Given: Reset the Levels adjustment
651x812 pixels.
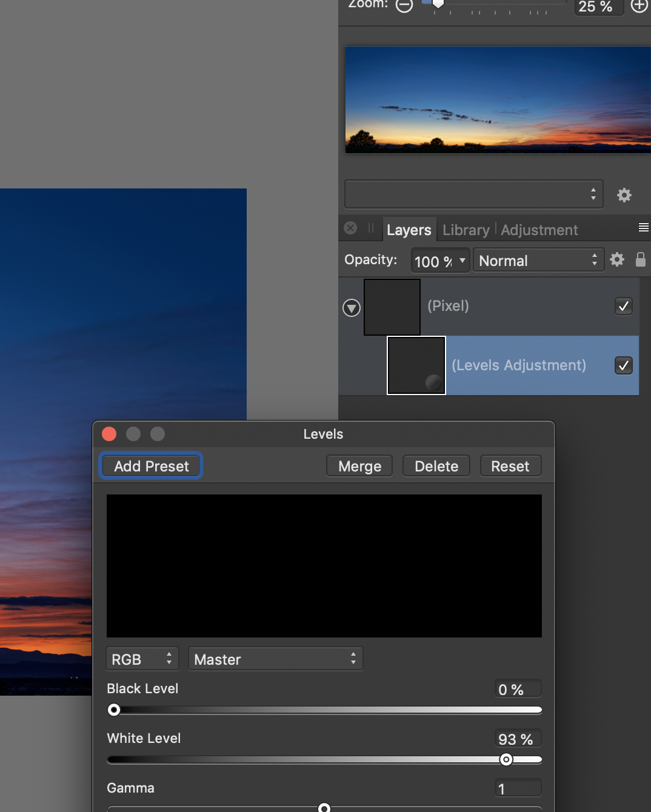Looking at the screenshot, I should [x=510, y=465].
